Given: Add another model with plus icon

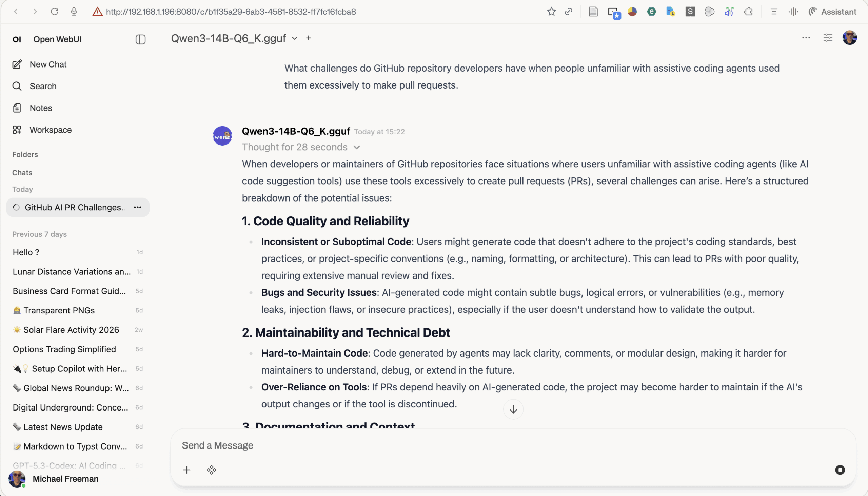Looking at the screenshot, I should [x=309, y=38].
